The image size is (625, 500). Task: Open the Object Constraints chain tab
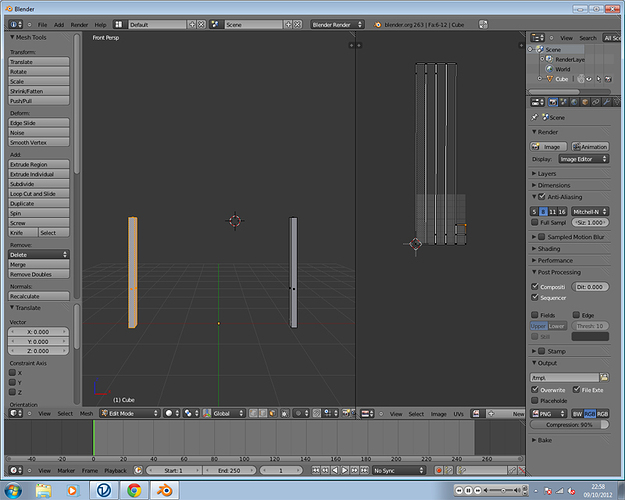(596, 102)
